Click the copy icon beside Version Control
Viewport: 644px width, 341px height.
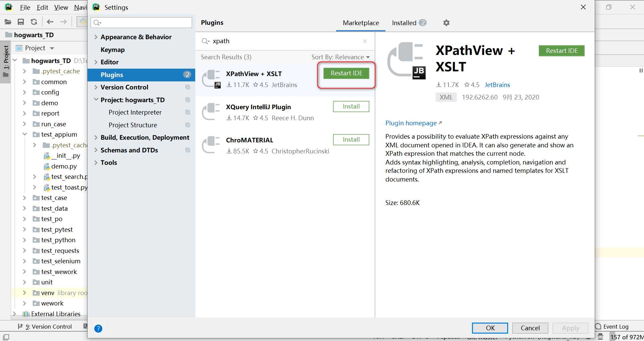[188, 87]
